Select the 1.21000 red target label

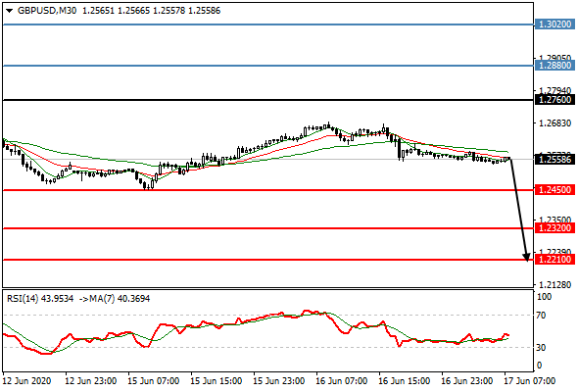[x=554, y=260]
